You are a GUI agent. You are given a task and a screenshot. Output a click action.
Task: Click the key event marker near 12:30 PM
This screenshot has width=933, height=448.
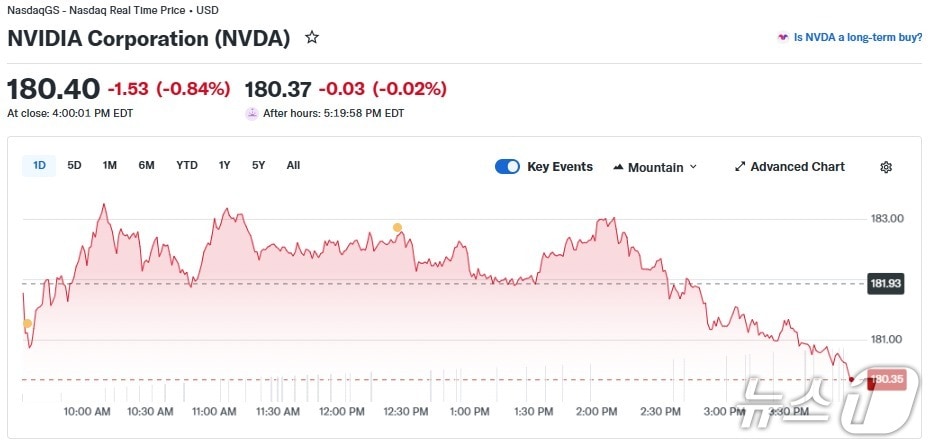(x=397, y=228)
